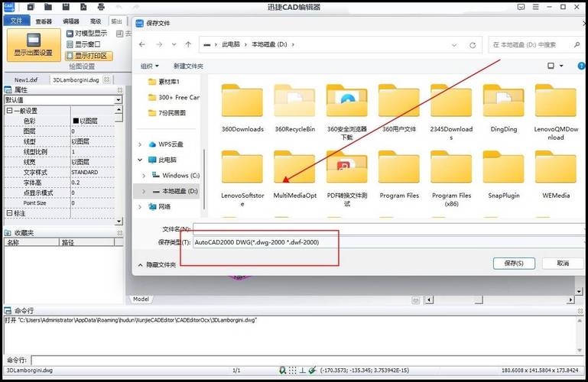588x382 pixels.
Task: Click 新建文件夹 button
Action: click(x=188, y=66)
